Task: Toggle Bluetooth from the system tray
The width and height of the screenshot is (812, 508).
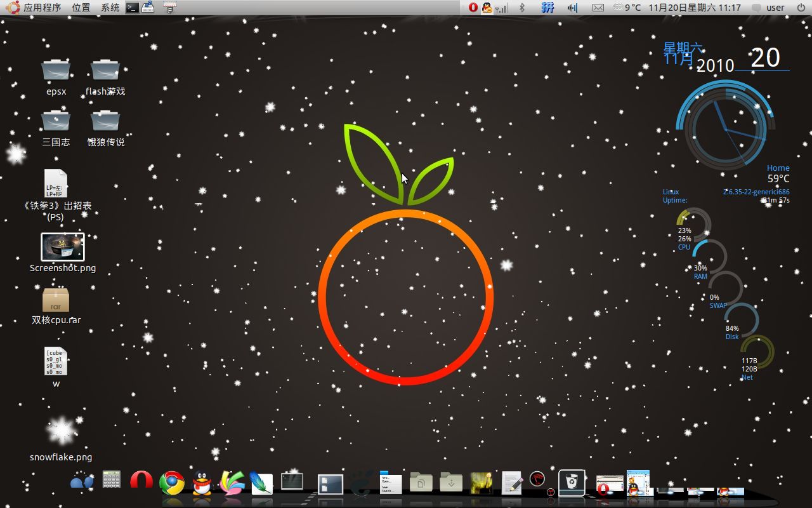Action: [x=521, y=8]
